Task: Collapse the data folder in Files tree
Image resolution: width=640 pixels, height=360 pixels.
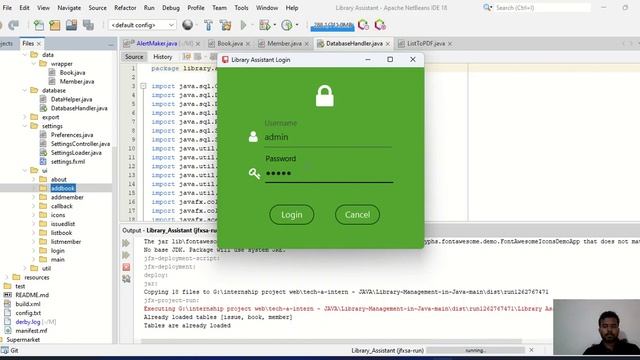Action: pos(25,55)
